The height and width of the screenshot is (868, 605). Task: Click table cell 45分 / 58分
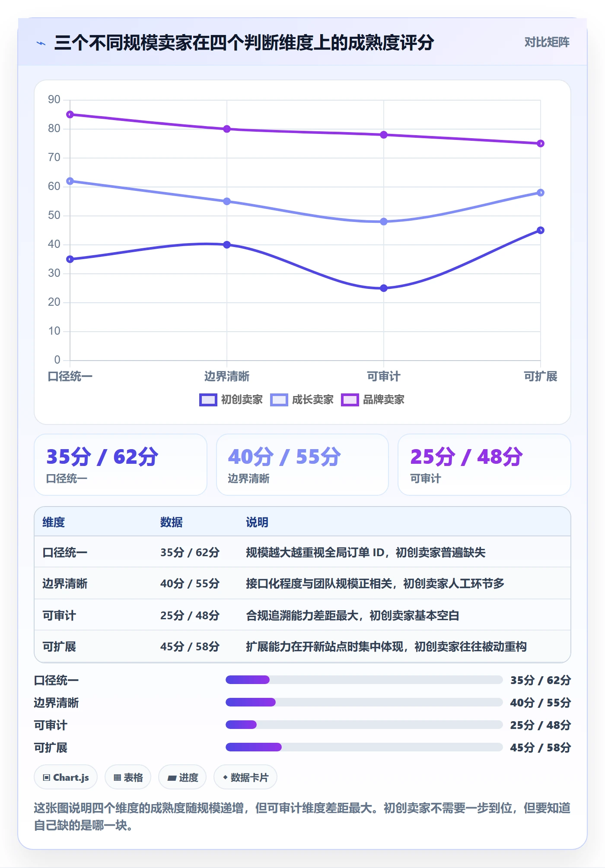[x=190, y=646]
